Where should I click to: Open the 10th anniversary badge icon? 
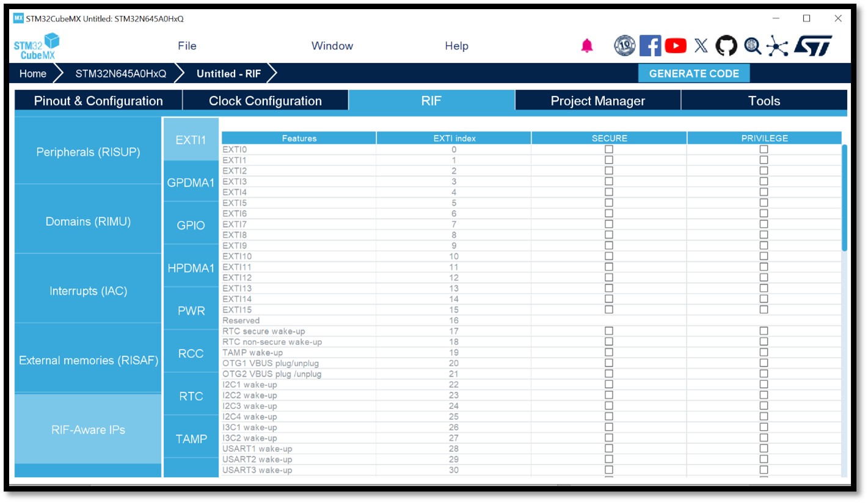[625, 46]
